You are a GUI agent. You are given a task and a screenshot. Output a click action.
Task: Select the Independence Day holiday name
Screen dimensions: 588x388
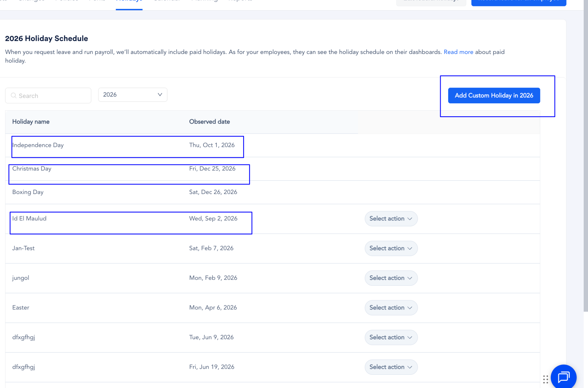coord(38,145)
